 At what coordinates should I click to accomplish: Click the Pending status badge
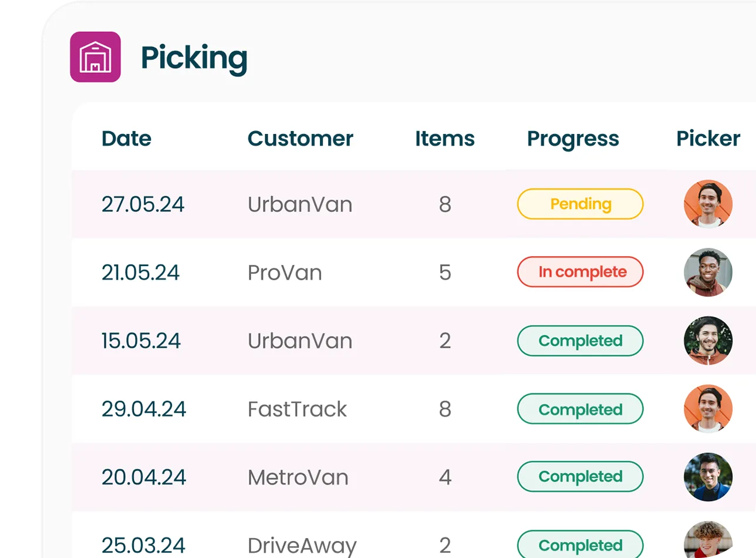click(x=580, y=204)
